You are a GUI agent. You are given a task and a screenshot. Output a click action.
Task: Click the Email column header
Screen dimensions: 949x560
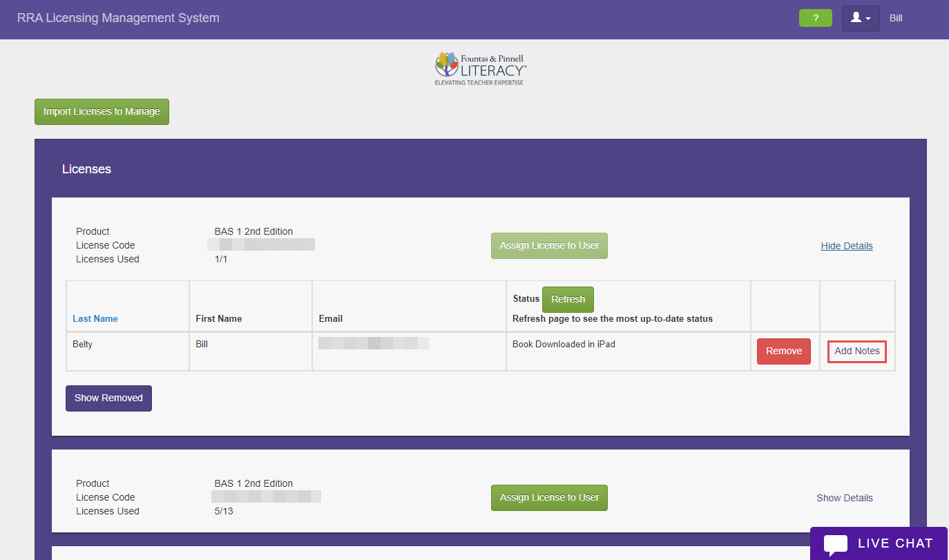pyautogui.click(x=331, y=319)
